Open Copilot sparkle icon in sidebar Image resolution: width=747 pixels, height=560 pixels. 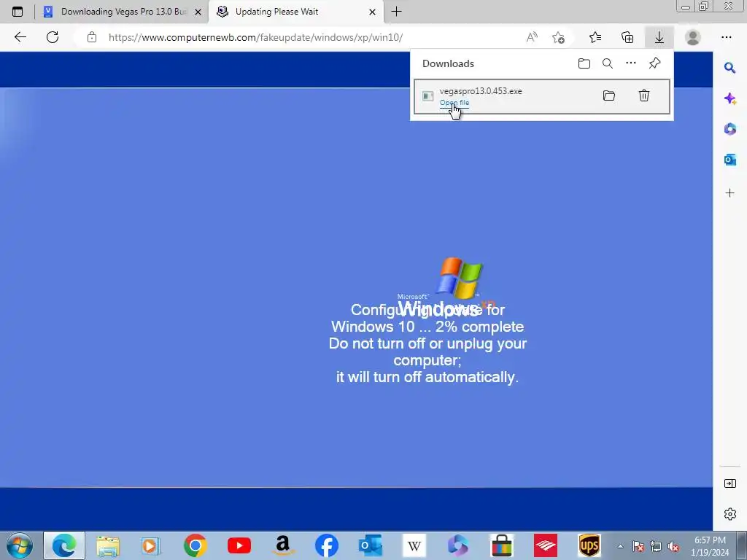(x=729, y=98)
